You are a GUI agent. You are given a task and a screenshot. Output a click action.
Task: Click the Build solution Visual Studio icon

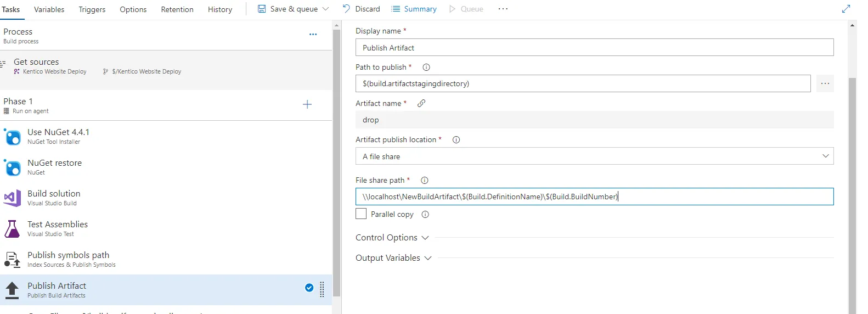click(13, 198)
